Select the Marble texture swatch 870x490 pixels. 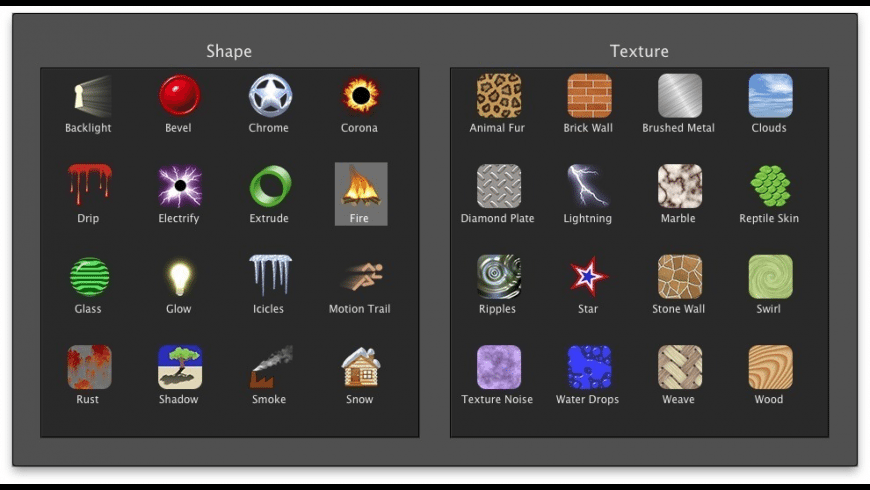680,186
